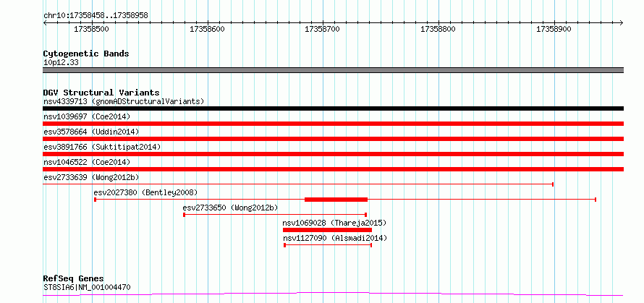Open nsv1069028 (Thareja2015) variant label

pos(335,223)
